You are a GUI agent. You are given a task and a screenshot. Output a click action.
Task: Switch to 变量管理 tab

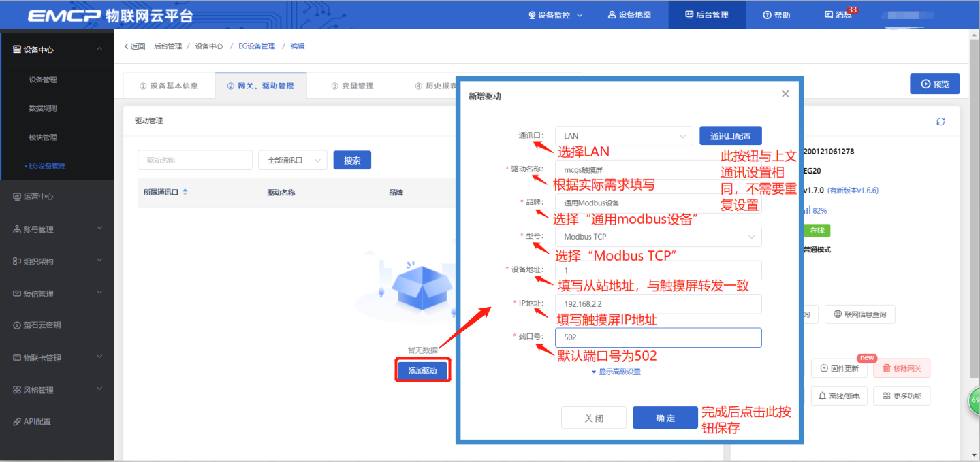pos(352,86)
